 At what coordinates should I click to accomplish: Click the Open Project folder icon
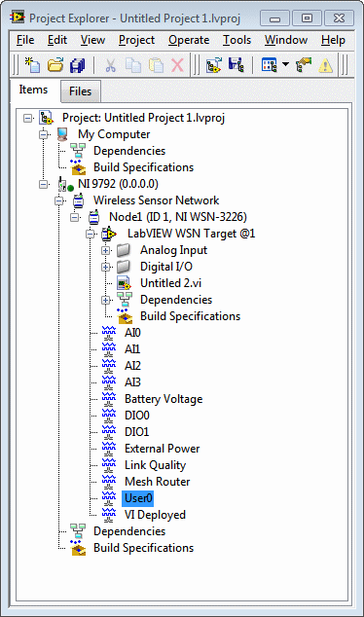(55, 65)
